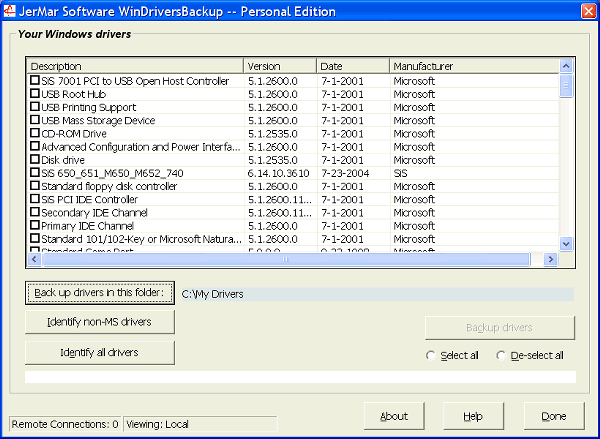Tick the Standard 101/102-Key keyboard checkbox
Screen dimensions: 600x439
[35, 238]
